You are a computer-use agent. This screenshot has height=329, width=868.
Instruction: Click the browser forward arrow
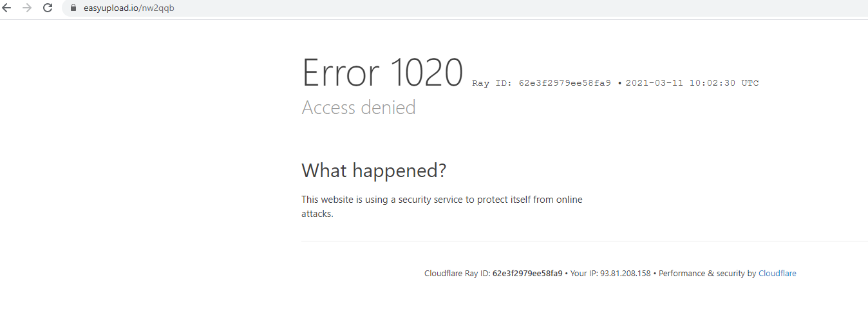(27, 8)
